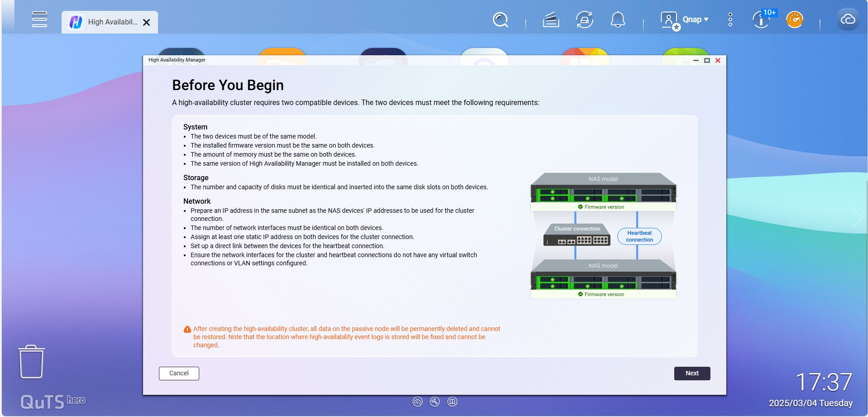Open the desktop search magnifier
The height and width of the screenshot is (417, 868).
pos(500,20)
